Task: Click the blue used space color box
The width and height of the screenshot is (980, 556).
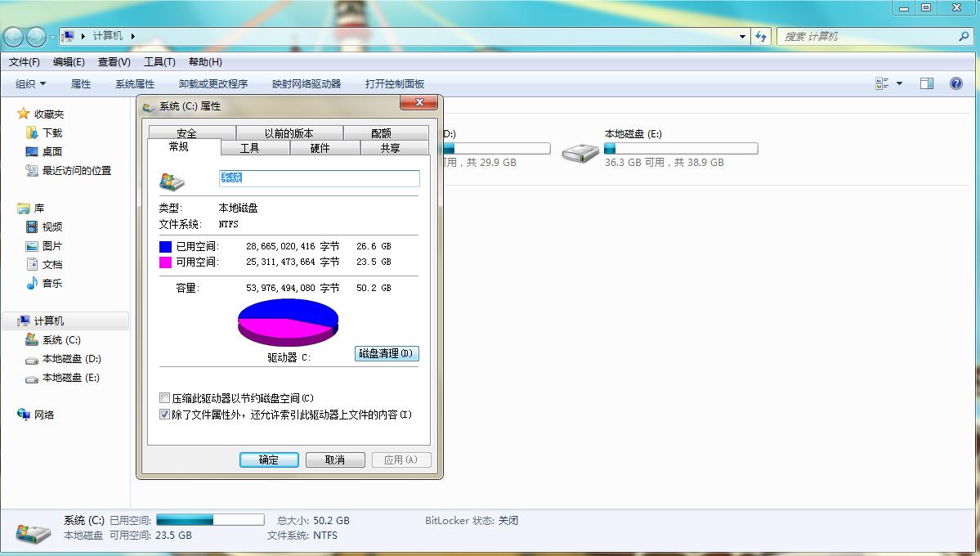Action: click(x=165, y=246)
